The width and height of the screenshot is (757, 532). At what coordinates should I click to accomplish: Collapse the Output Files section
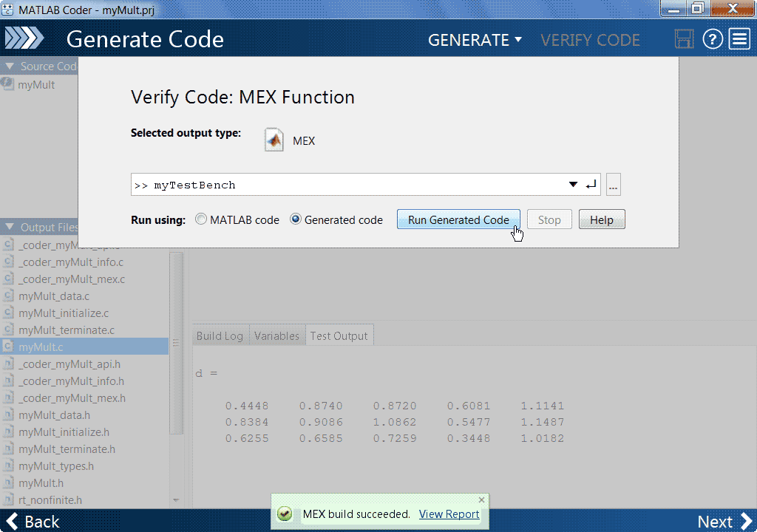10,228
